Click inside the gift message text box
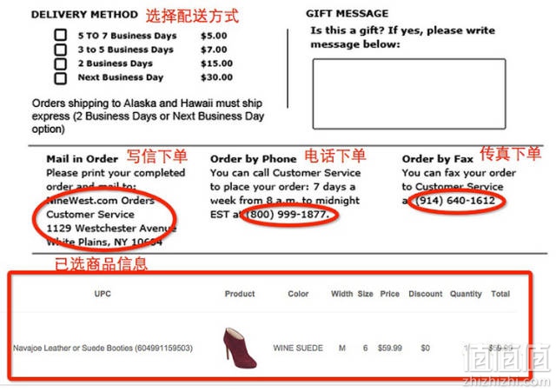The image size is (556, 392). (409, 94)
